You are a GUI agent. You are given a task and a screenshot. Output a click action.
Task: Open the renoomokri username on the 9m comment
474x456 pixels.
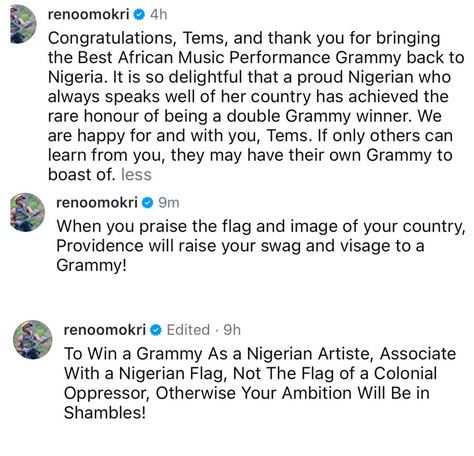[97, 203]
